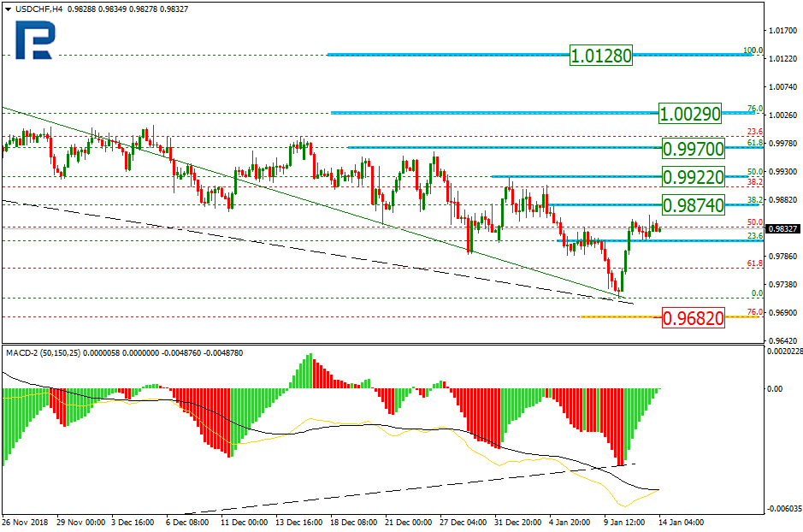Click the current price tag 0.98327

click(x=782, y=229)
